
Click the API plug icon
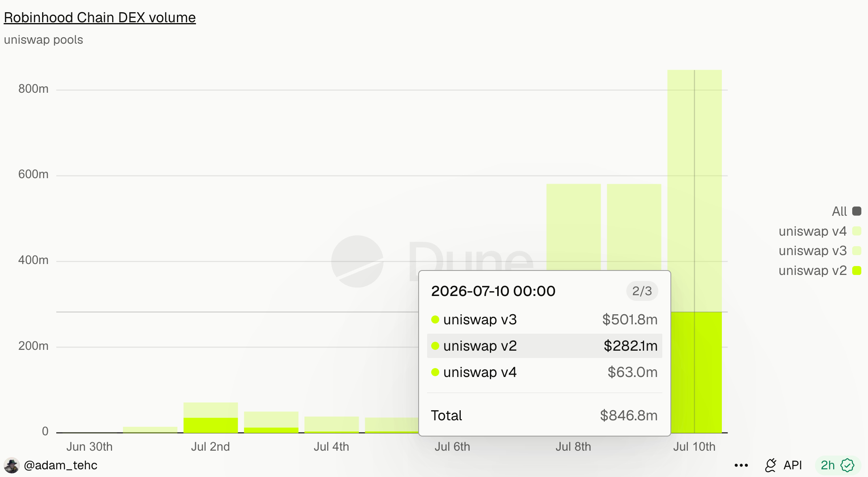[770, 465]
